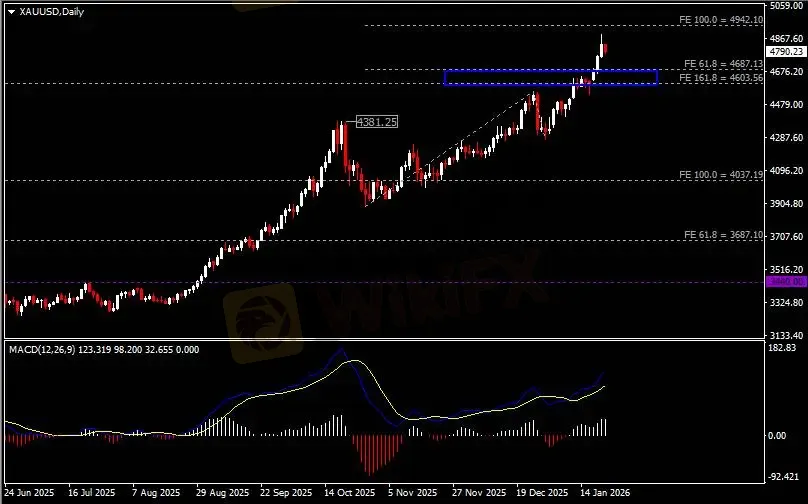Click the latest red candlestick
Image resolution: width=808 pixels, height=504 pixels.
[605, 49]
